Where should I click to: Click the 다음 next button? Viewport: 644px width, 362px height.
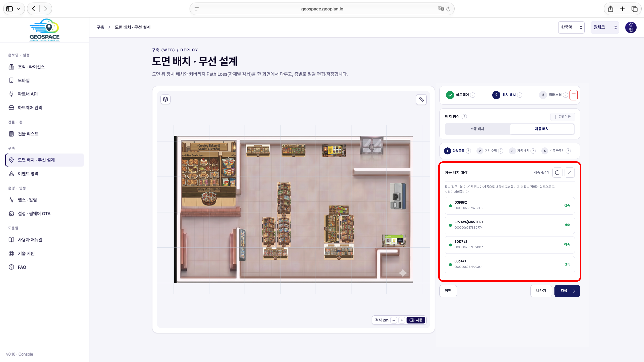click(x=567, y=291)
